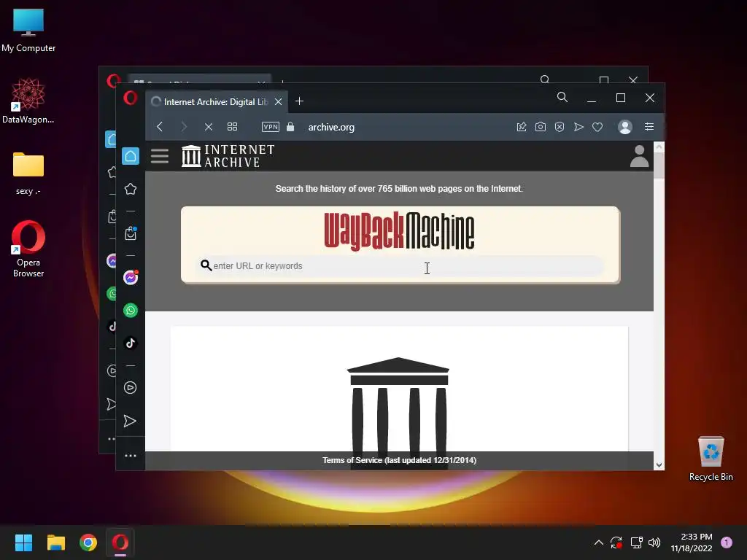
Task: Open the Internet Archive hamburger menu
Action: (x=160, y=156)
